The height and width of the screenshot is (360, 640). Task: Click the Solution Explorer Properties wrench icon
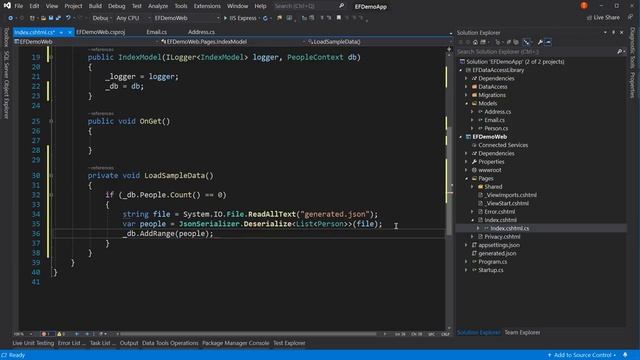click(540, 42)
